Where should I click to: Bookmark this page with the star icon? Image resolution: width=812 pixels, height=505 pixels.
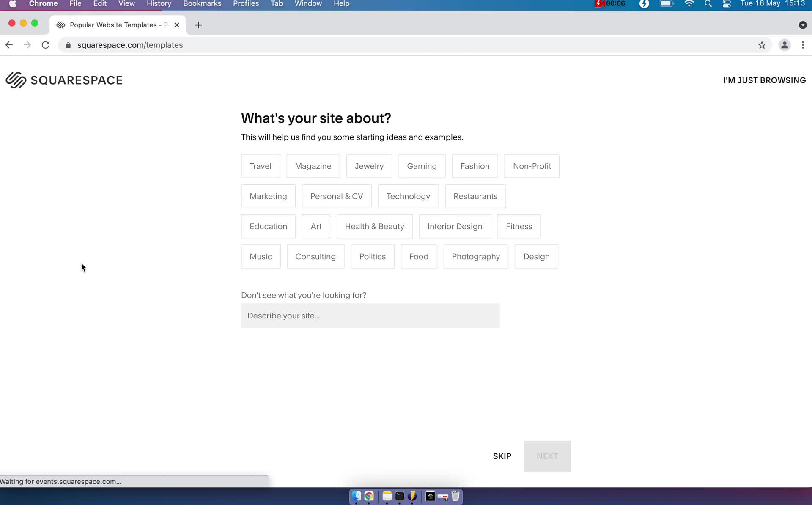tap(762, 45)
